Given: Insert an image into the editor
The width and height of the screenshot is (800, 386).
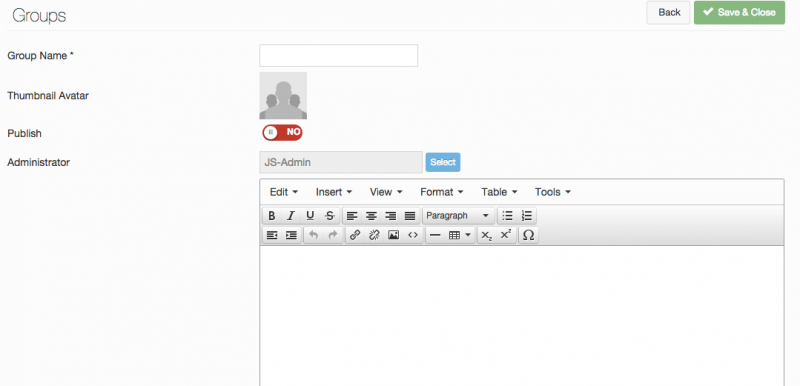Looking at the screenshot, I should point(393,235).
